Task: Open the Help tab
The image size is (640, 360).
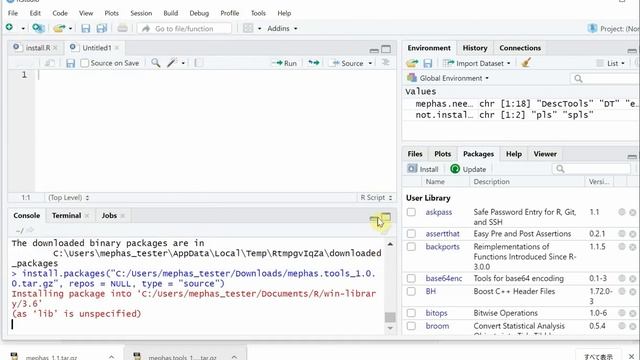Action: [x=514, y=154]
